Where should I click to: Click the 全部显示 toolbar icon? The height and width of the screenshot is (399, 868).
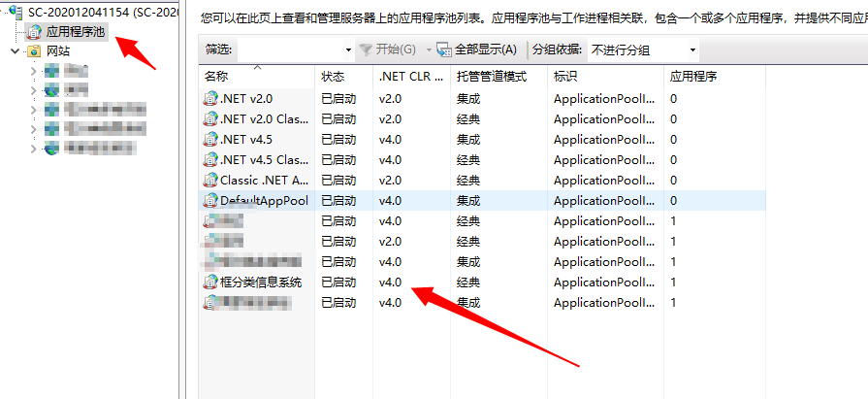point(443,49)
